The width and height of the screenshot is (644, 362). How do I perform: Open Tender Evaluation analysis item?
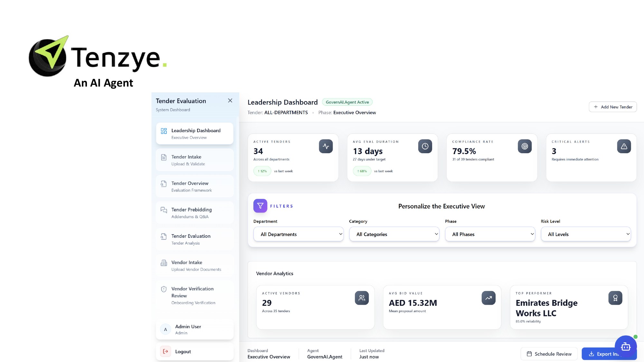[x=194, y=239]
